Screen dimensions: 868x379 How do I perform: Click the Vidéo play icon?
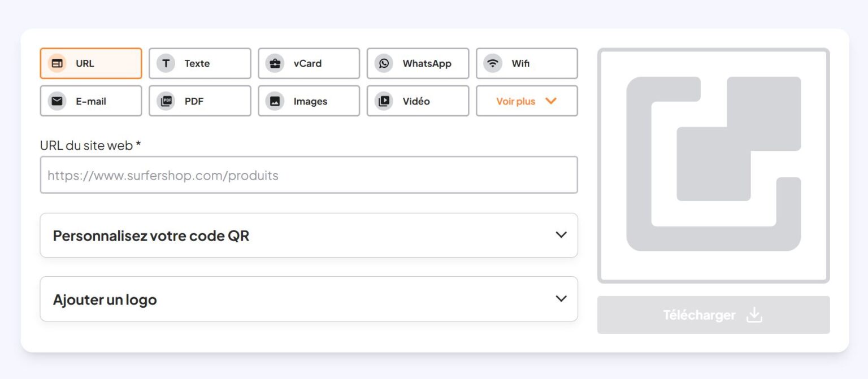[x=384, y=101]
